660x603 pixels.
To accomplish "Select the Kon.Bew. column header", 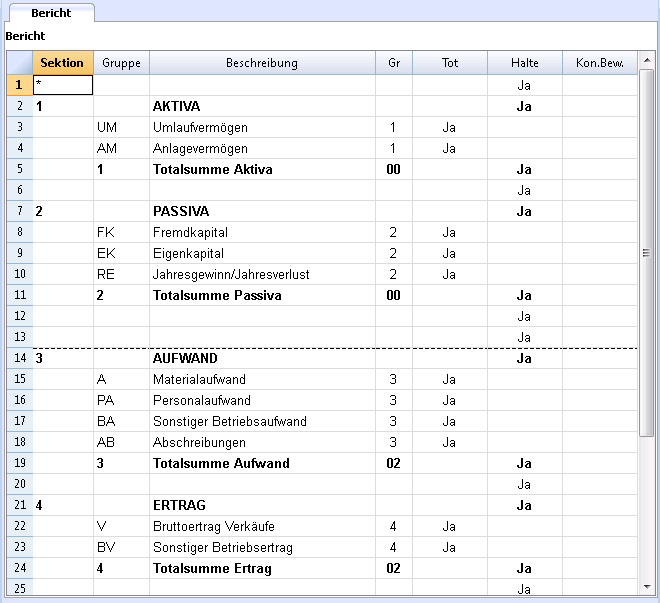I will click(600, 63).
